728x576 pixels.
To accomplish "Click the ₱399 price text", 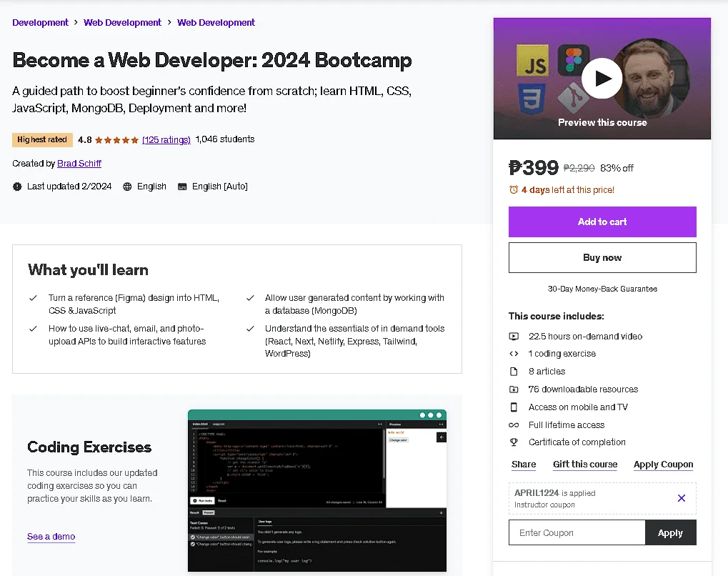I will tap(534, 168).
